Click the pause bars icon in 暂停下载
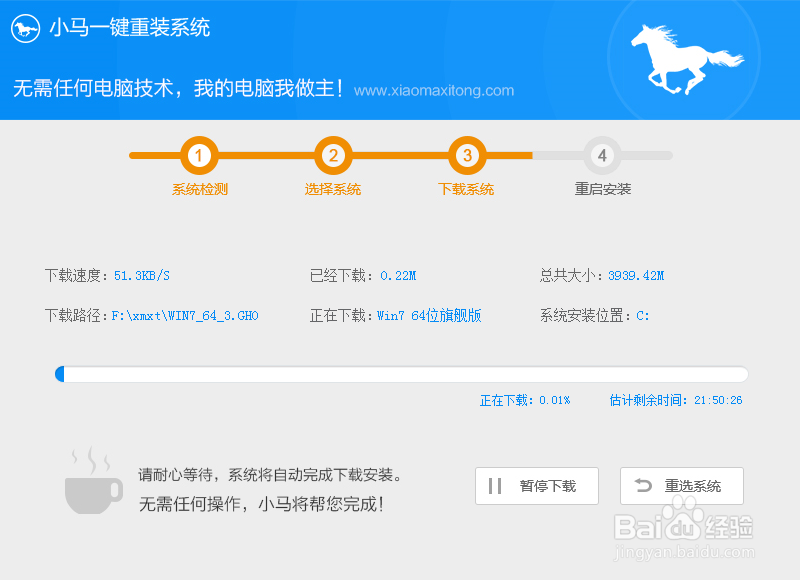The height and width of the screenshot is (580, 800). (x=495, y=486)
